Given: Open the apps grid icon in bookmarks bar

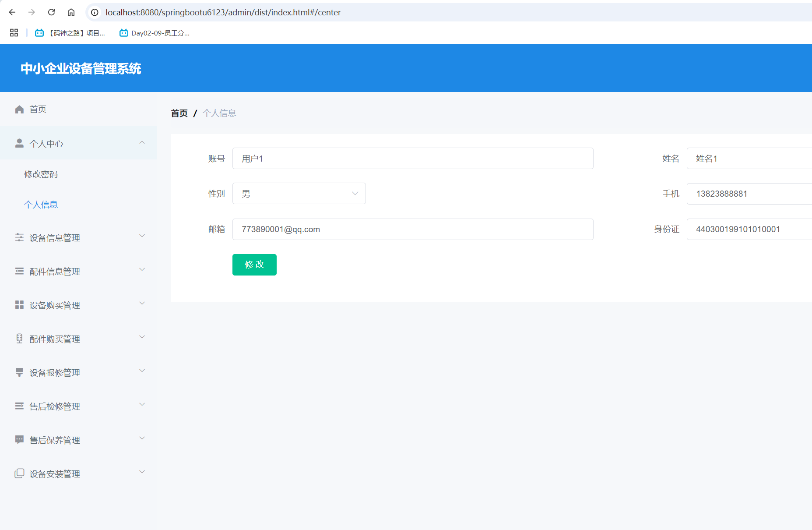Looking at the screenshot, I should 14,33.
